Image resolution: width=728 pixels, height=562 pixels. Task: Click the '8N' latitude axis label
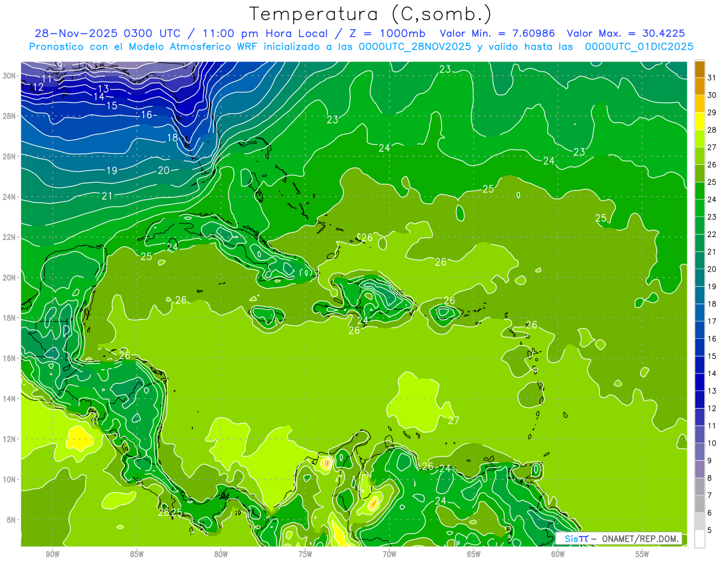tap(12, 520)
